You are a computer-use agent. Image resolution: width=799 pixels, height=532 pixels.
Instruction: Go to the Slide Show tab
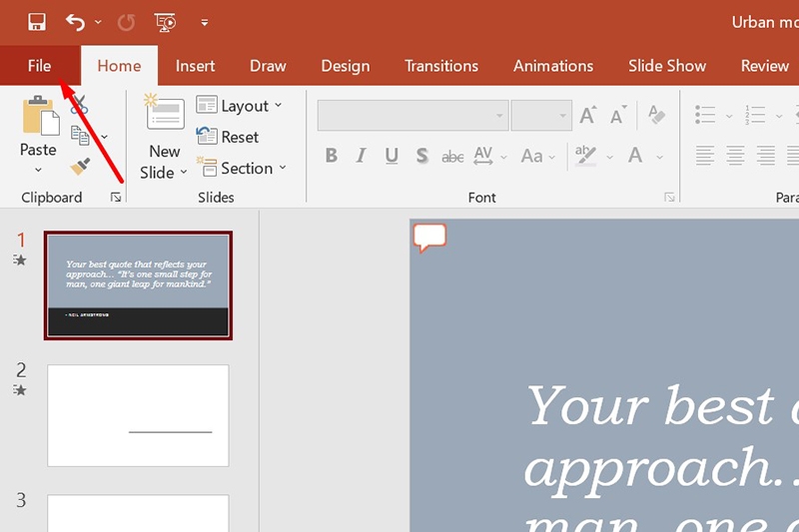(x=667, y=66)
